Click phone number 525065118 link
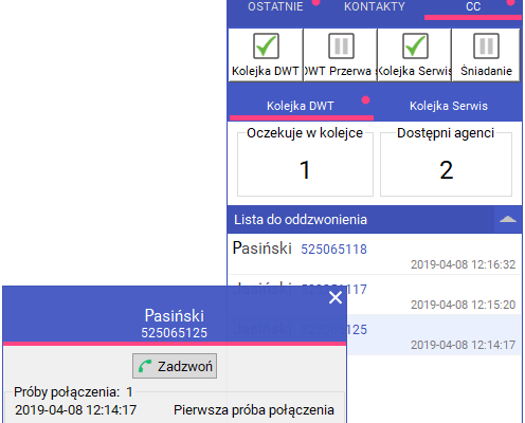The image size is (525, 423). (x=334, y=250)
